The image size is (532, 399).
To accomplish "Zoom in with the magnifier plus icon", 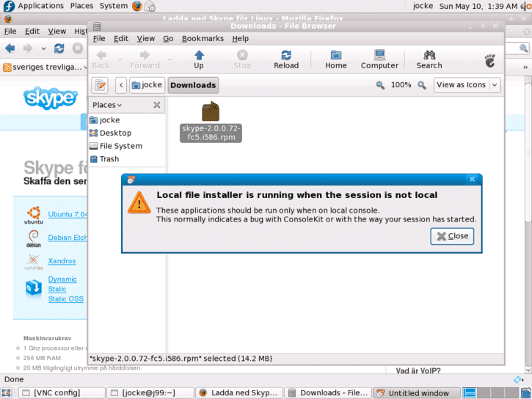I will click(x=422, y=85).
